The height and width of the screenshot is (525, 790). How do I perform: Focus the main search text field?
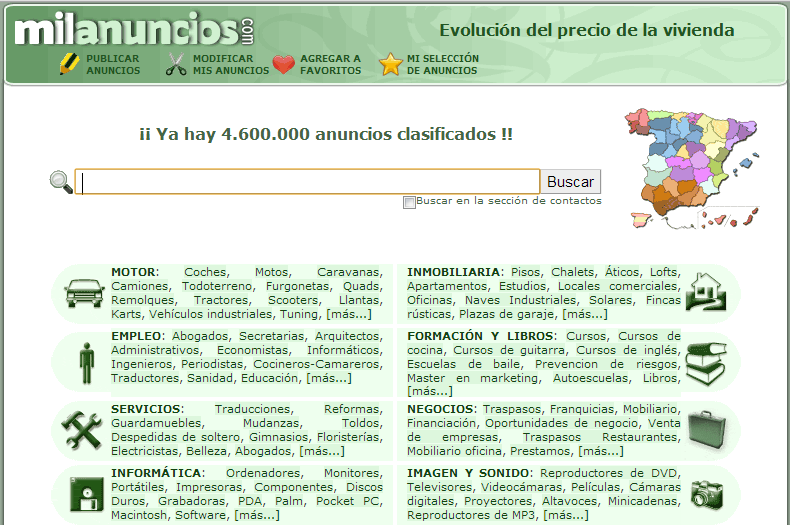coord(307,181)
